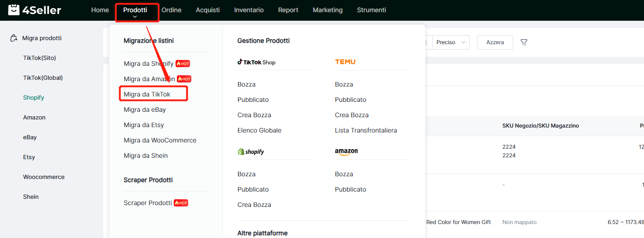The width and height of the screenshot is (644, 238).
Task: Open TikTok Shop Crea Bozza
Action: (x=255, y=115)
